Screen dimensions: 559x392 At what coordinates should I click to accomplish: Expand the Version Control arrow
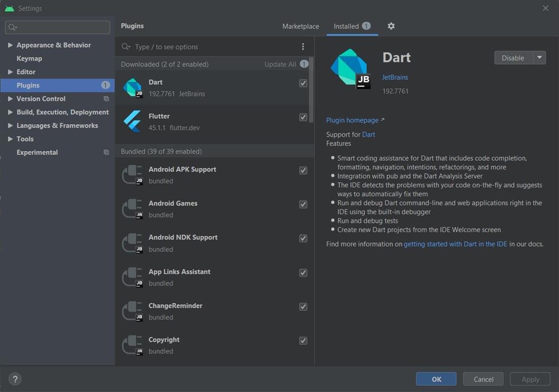point(10,99)
